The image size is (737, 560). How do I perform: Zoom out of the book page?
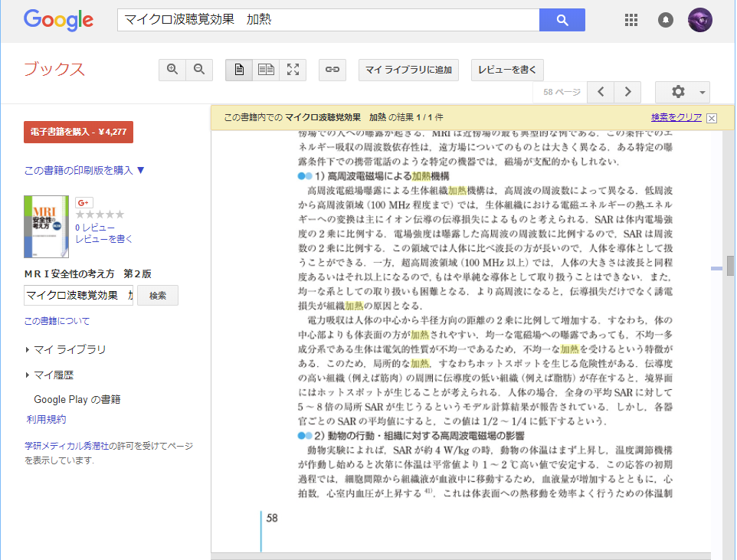[199, 70]
